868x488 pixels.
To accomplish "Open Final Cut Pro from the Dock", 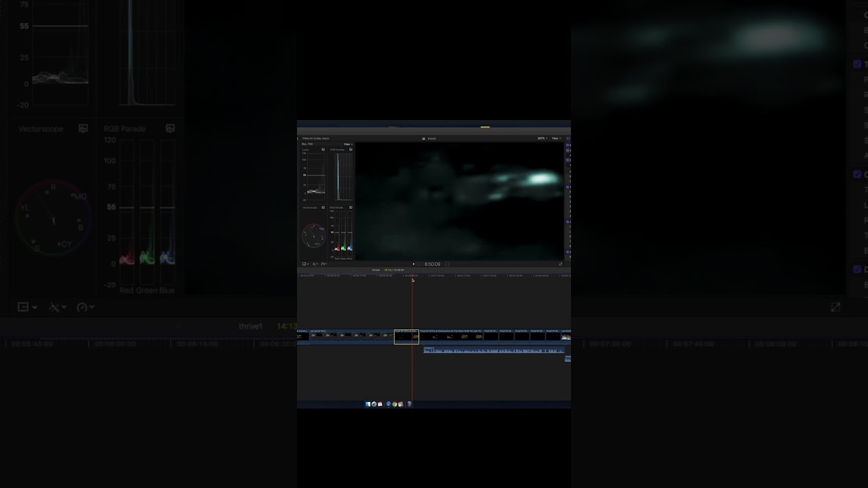I will [x=401, y=404].
